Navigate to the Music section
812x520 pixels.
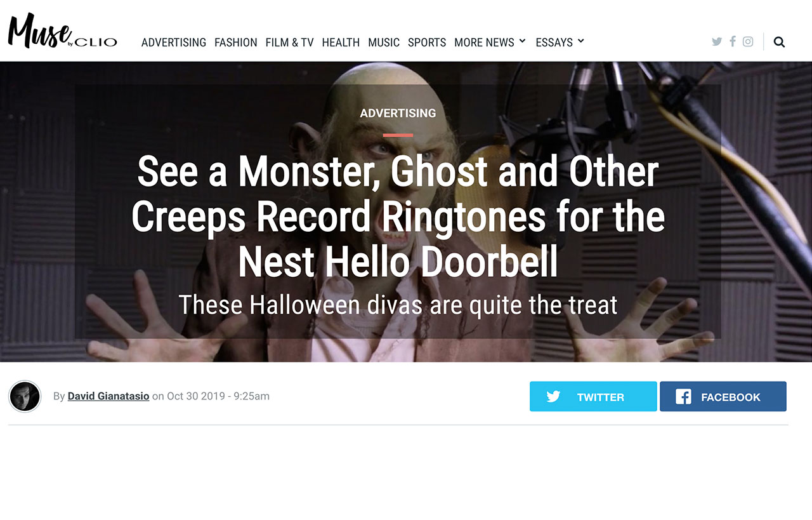(x=384, y=43)
